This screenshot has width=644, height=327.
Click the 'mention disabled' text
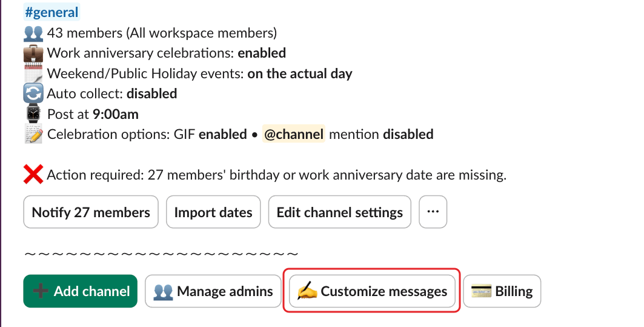pyautogui.click(x=381, y=134)
